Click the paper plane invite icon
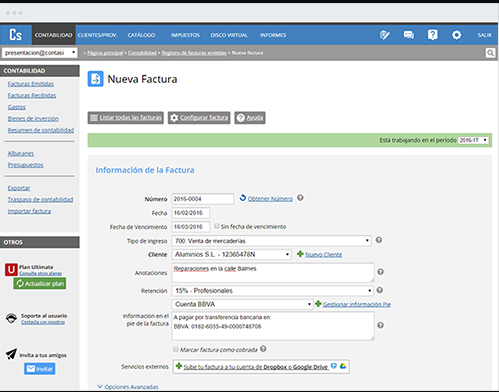Screen dimensions: 499x392 (x=11, y=354)
